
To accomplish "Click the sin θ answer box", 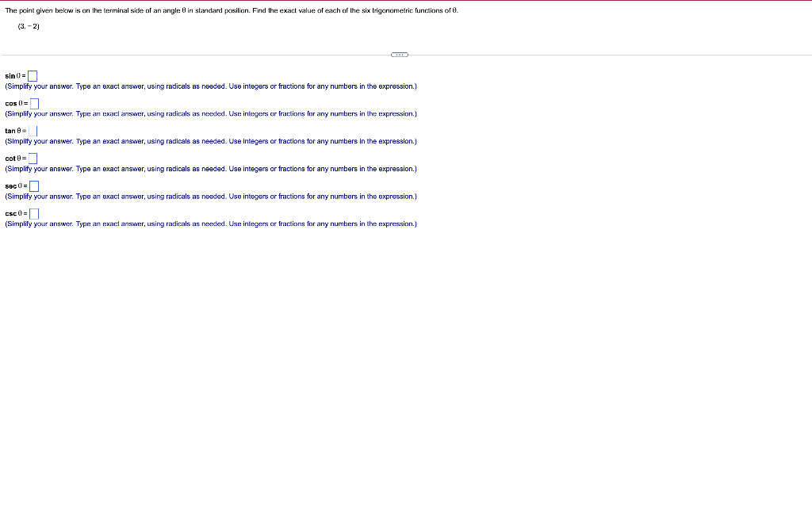I will (x=32, y=76).
